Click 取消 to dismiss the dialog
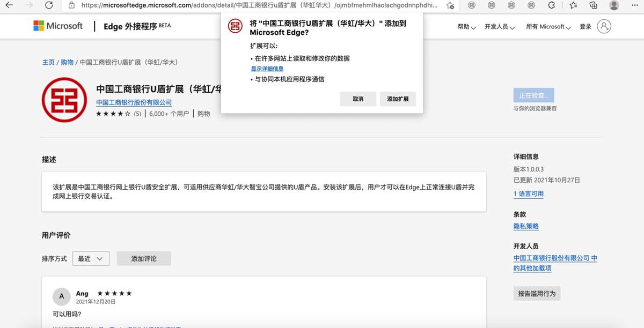The height and width of the screenshot is (328, 644). pos(358,99)
